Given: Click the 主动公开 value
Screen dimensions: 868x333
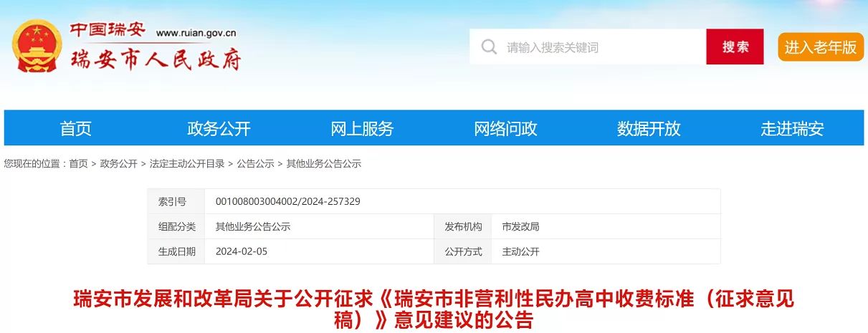Looking at the screenshot, I should click(x=521, y=252).
